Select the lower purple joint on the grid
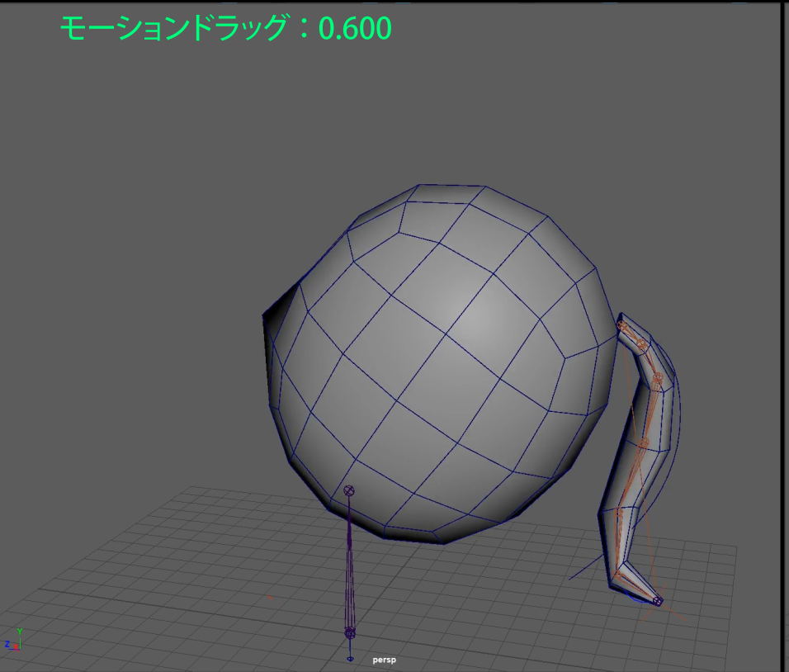Screen dimensions: 789x672 pos(349,632)
